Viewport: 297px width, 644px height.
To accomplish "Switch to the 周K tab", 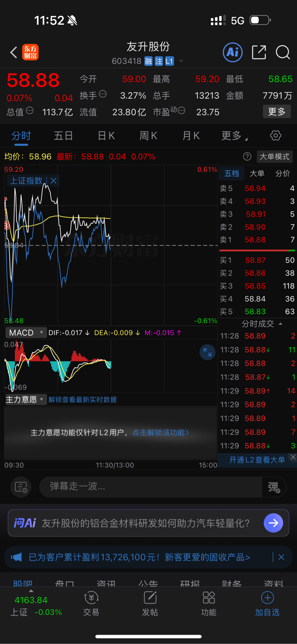I will point(148,136).
